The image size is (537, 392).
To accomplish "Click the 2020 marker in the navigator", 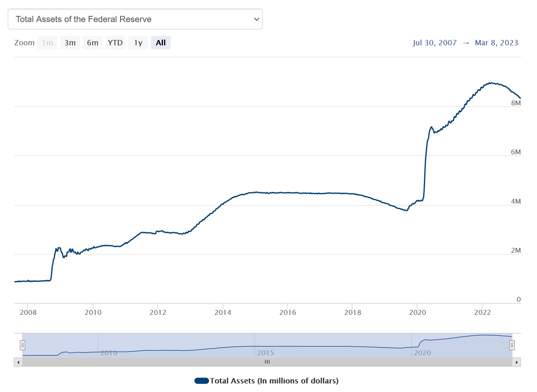I will coord(422,353).
